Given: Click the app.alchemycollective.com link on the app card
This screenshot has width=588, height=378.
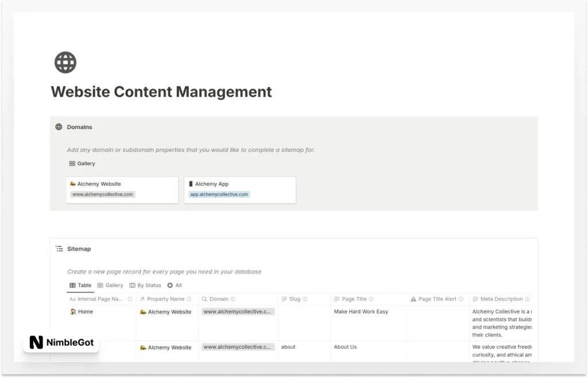Looking at the screenshot, I should click(219, 194).
